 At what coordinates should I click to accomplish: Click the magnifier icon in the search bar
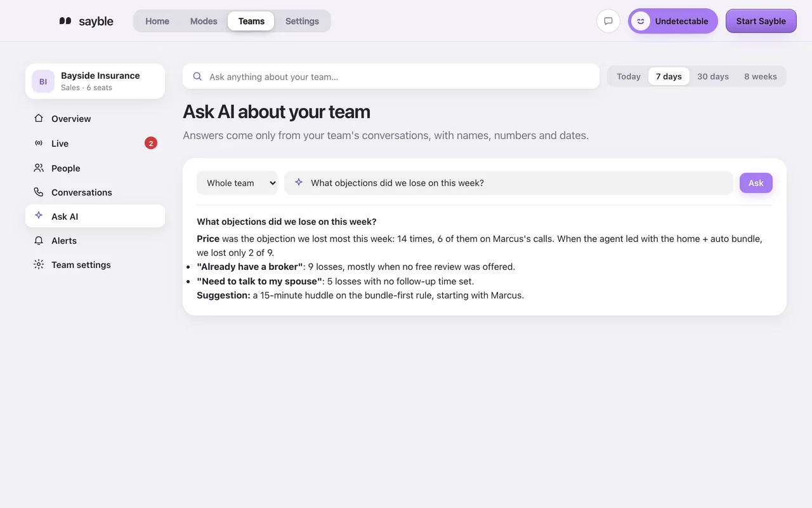tap(197, 76)
